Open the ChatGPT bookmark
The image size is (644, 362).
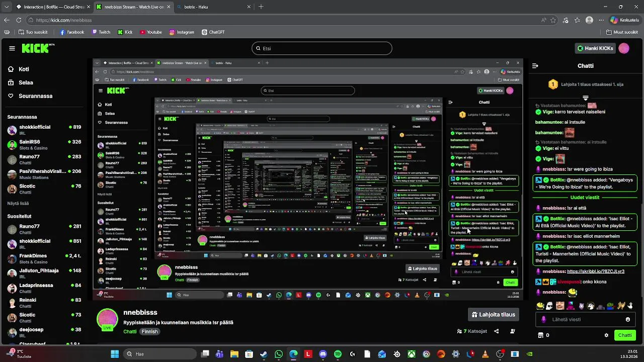(213, 32)
